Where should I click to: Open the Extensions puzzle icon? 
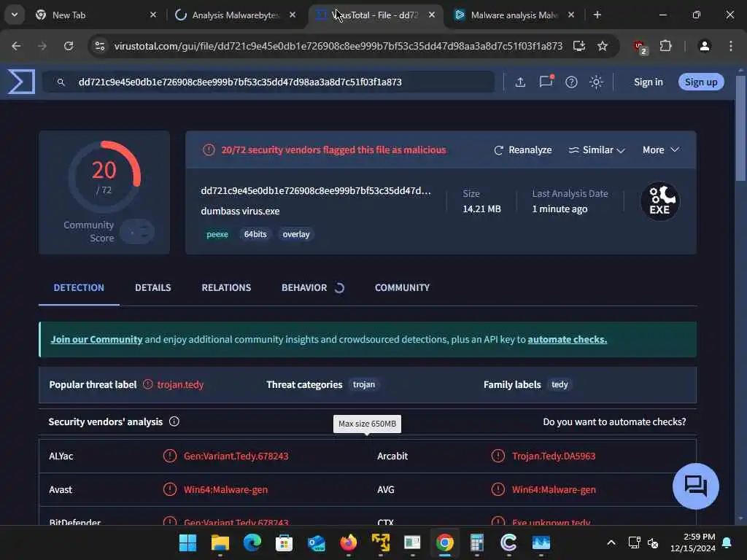tap(665, 46)
